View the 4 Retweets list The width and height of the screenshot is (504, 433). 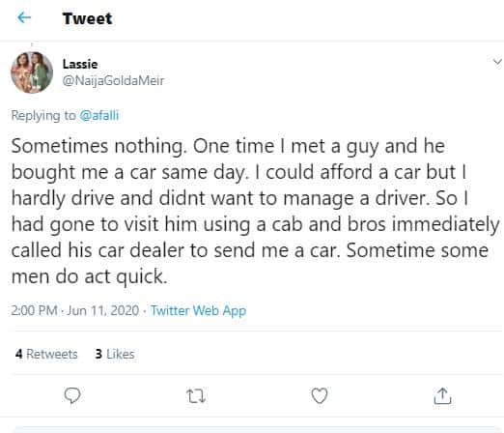click(46, 354)
